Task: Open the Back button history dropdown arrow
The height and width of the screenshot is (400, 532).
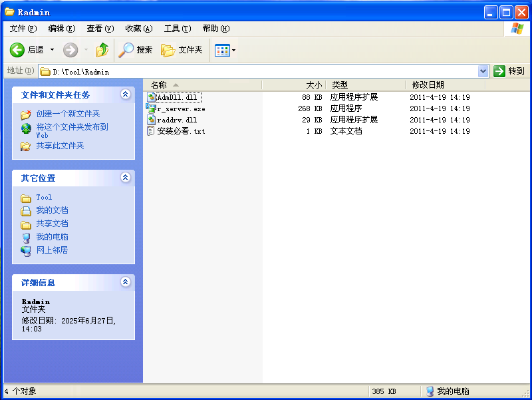Action: click(53, 50)
